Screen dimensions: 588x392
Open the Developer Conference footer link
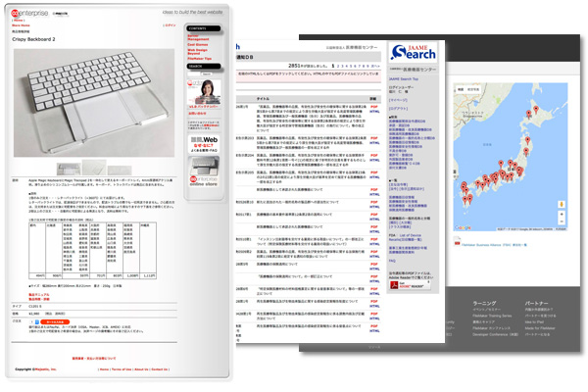tap(495, 334)
